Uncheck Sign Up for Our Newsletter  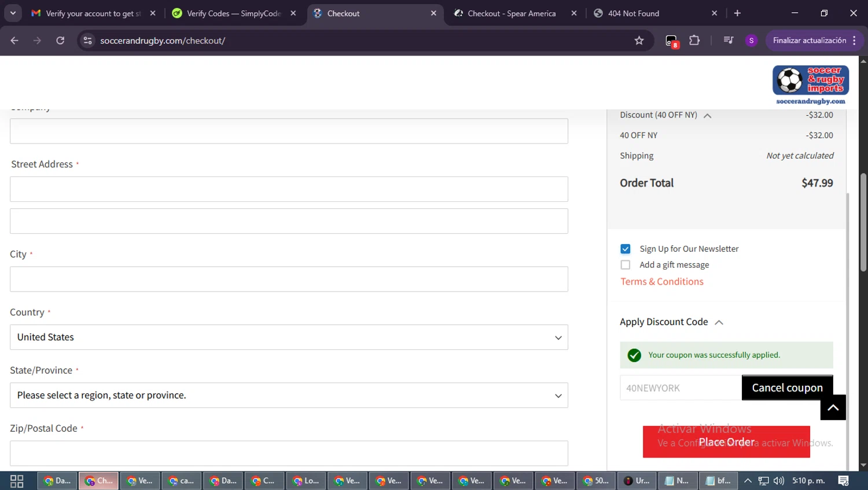pos(626,249)
